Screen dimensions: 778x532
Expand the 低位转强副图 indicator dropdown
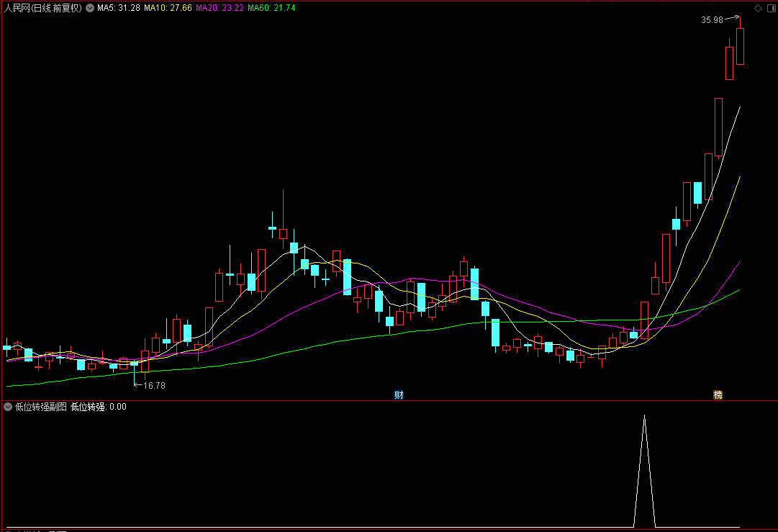[x=8, y=407]
